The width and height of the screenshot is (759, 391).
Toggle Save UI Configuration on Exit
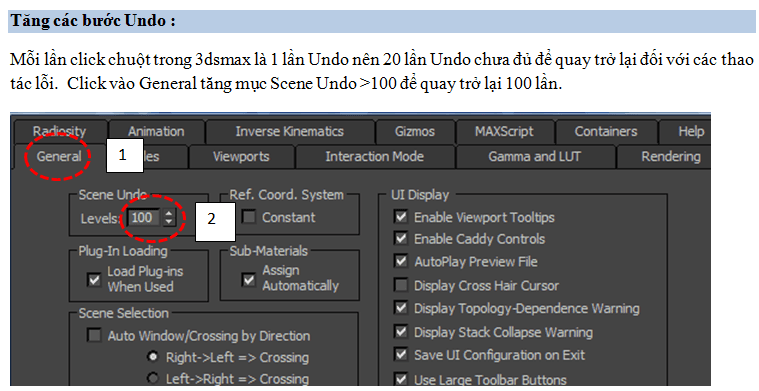point(401,354)
